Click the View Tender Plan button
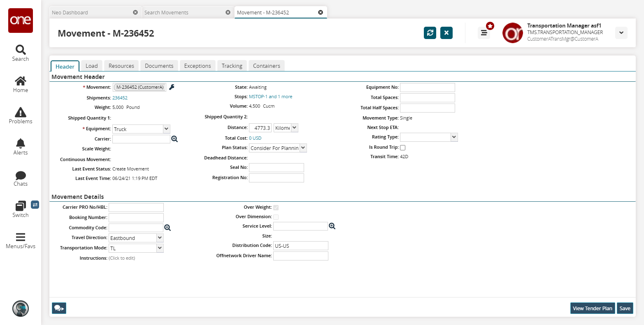 (592, 308)
